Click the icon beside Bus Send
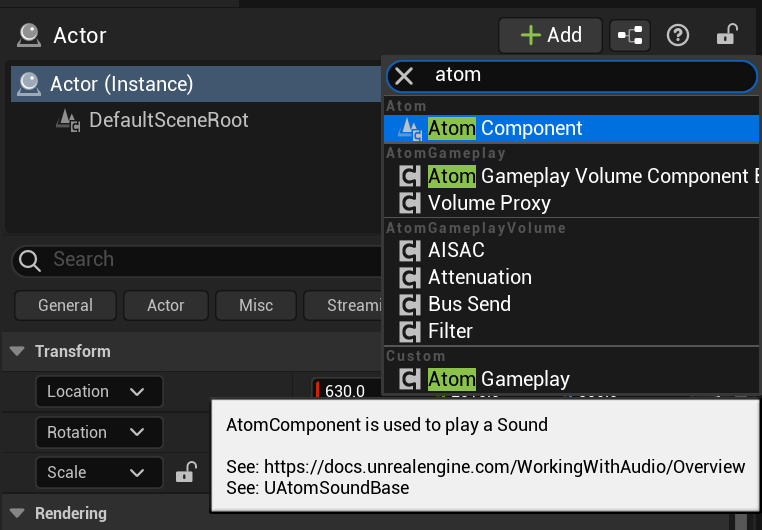Viewport: 762px width, 530px height. 410,304
